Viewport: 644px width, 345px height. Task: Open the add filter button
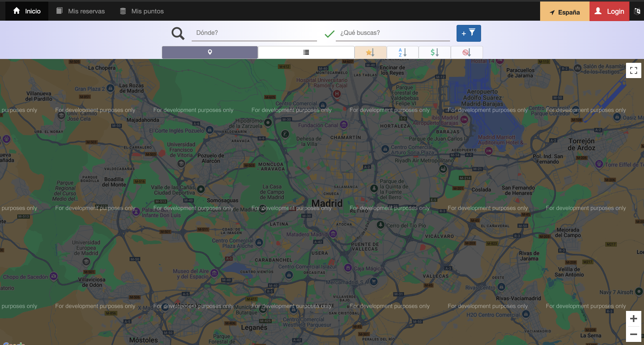click(x=468, y=33)
